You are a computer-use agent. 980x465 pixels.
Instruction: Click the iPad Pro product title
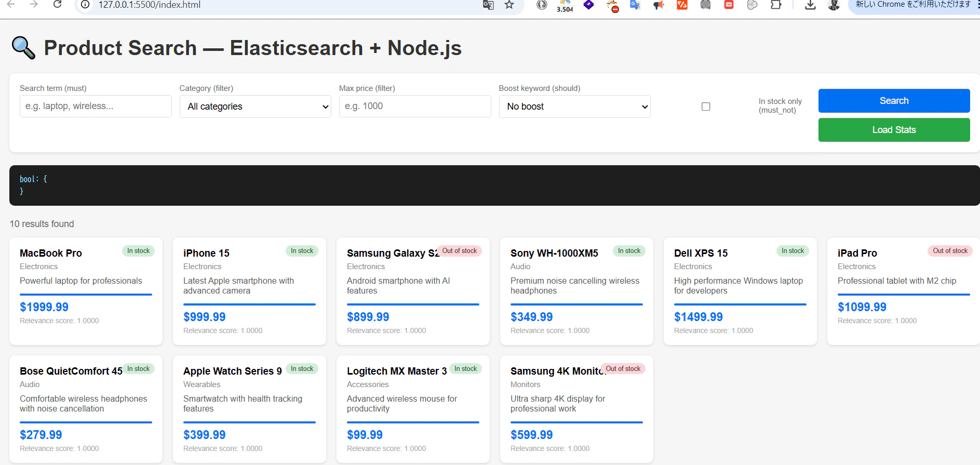(x=857, y=253)
